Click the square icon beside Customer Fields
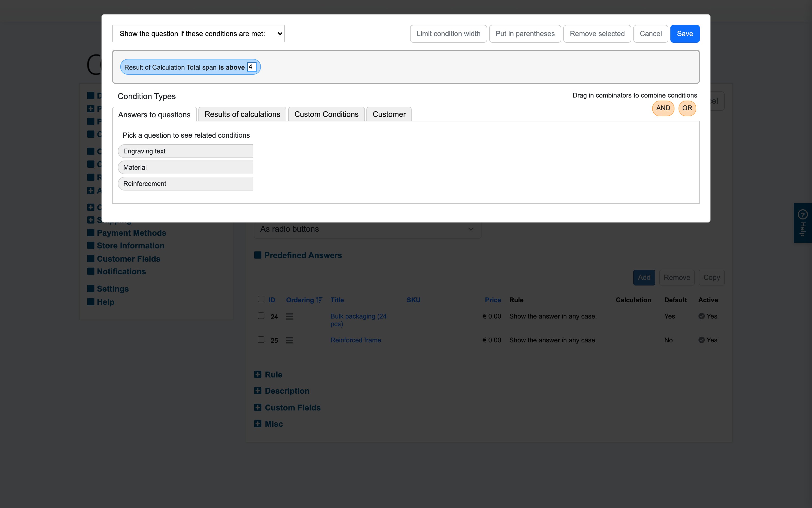812x508 pixels. click(x=91, y=258)
